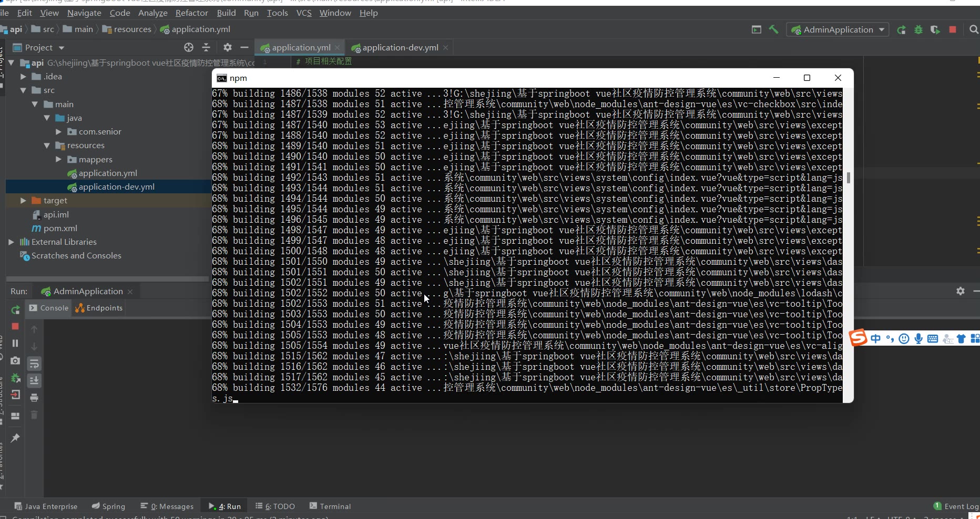980x519 pixels.
Task: Expand the com.senior package
Action: (x=58, y=132)
